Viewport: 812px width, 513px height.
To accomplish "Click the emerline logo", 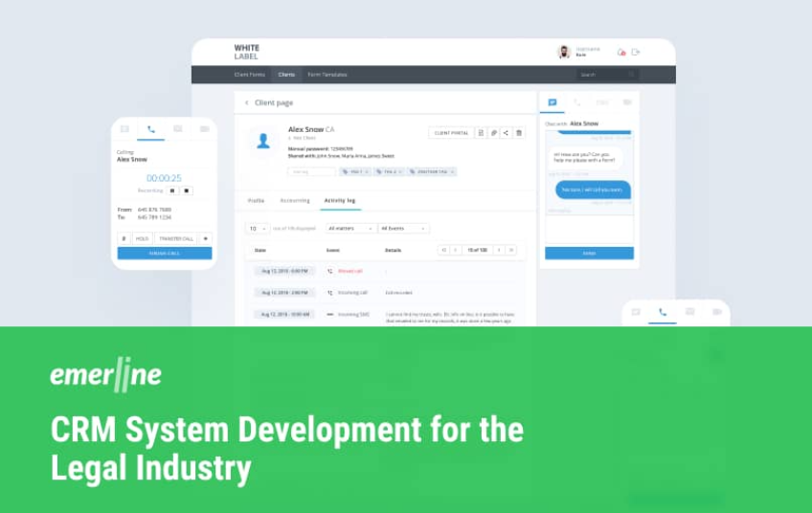I will (x=106, y=375).
